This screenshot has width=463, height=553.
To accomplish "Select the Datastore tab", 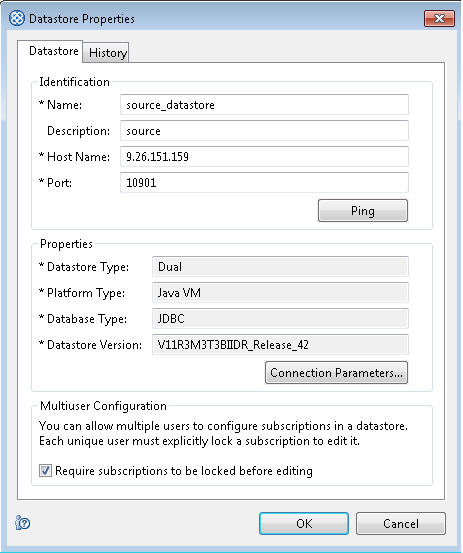I will tap(54, 51).
